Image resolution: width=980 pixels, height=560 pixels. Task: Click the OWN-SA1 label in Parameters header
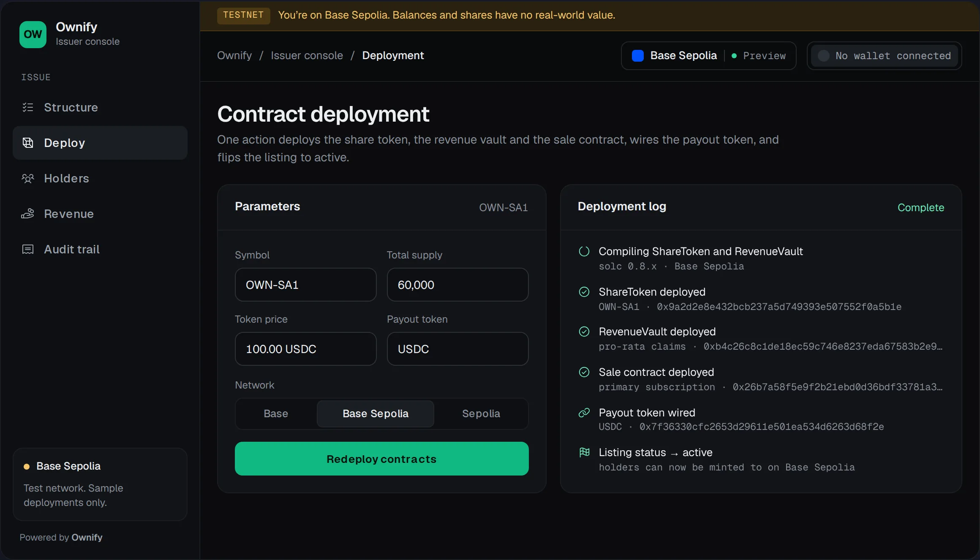[x=504, y=207]
